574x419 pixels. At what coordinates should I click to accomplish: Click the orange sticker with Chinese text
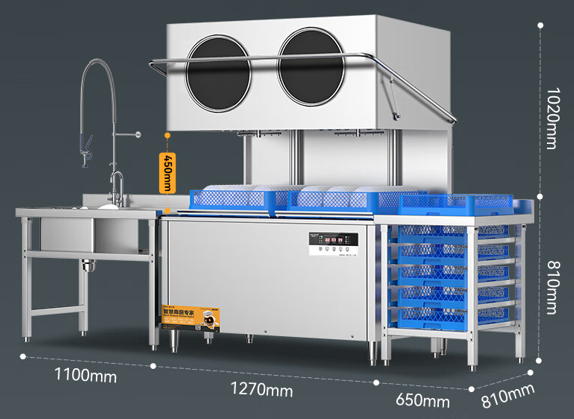click(x=191, y=319)
